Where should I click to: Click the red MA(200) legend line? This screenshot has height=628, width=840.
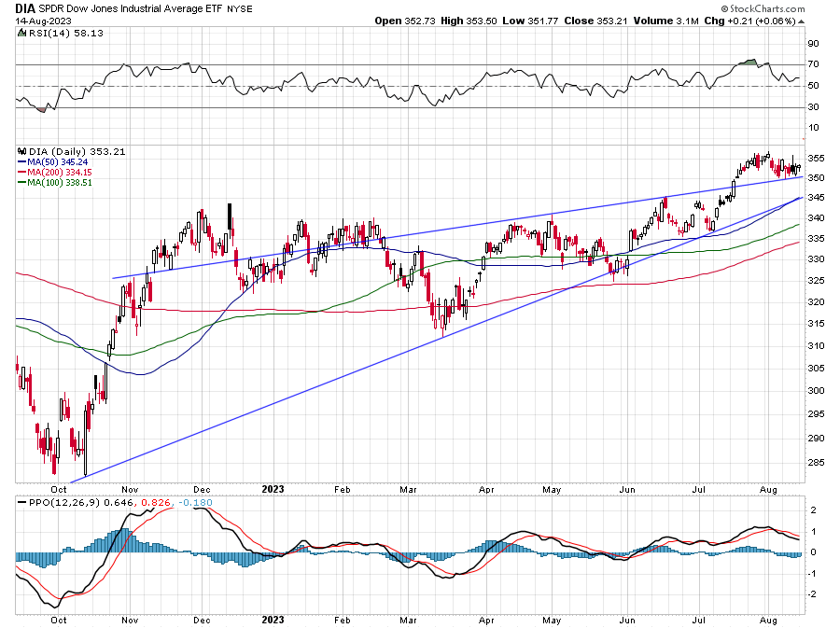click(x=22, y=172)
